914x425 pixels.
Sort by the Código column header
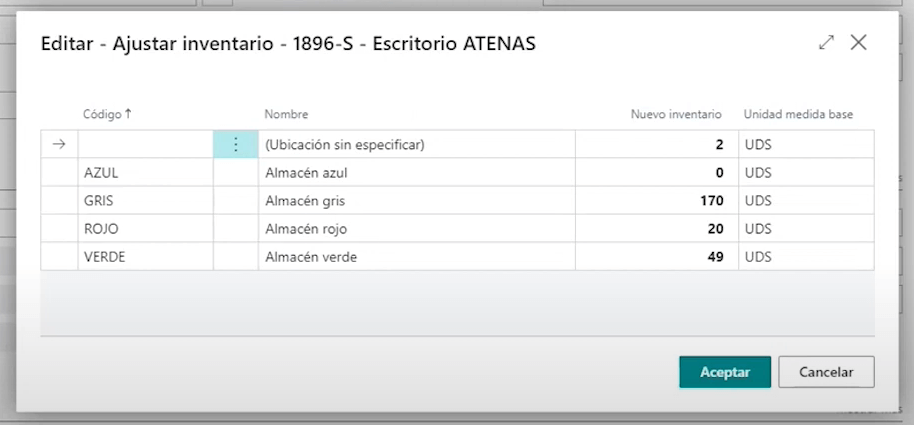(107, 114)
